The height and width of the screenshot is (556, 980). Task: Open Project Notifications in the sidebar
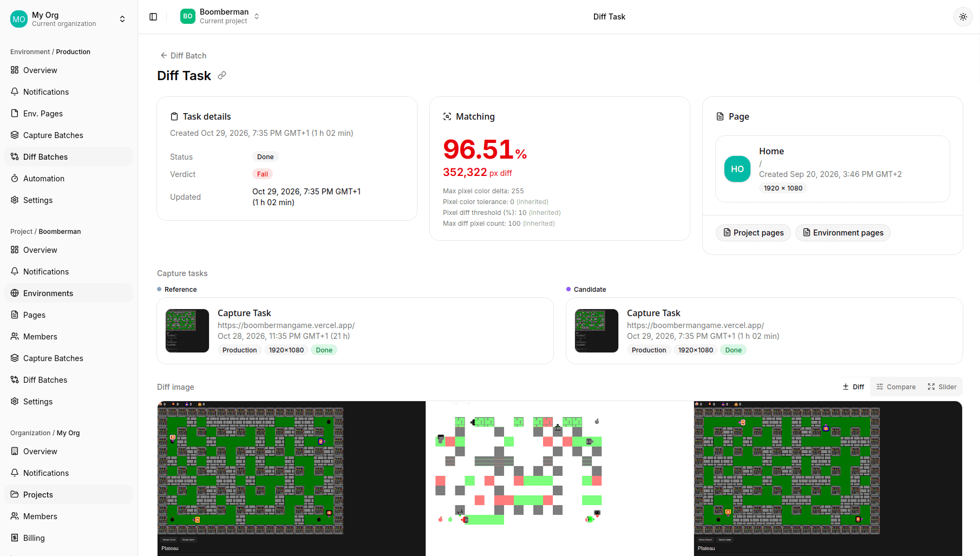point(69,272)
